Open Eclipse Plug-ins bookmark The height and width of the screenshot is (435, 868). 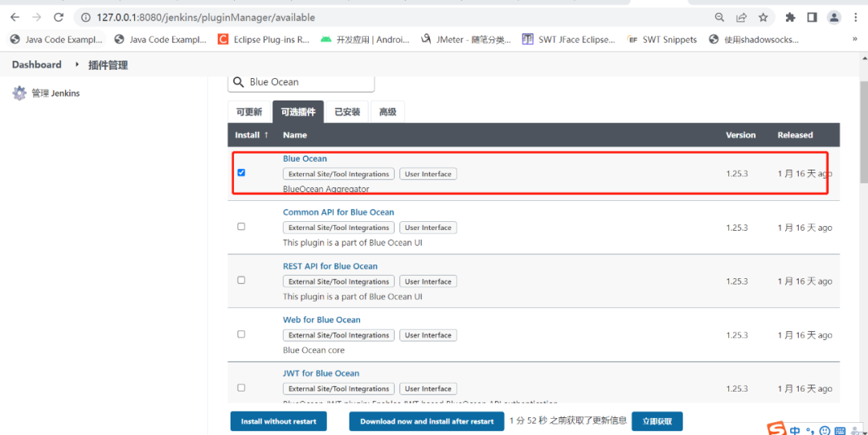click(x=264, y=39)
